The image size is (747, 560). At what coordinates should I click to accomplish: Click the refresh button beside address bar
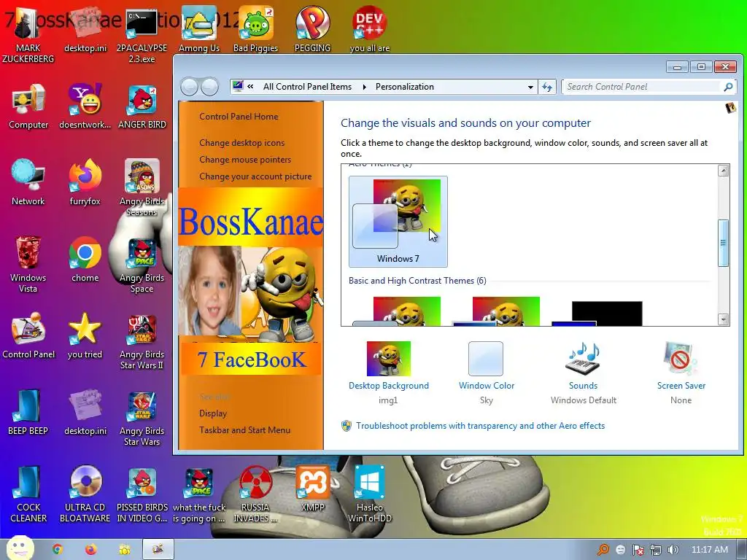click(x=547, y=87)
